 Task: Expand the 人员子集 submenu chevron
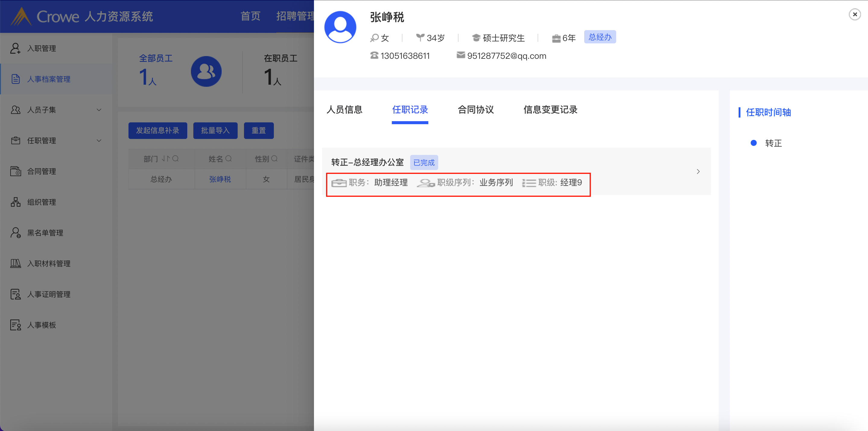[99, 110]
